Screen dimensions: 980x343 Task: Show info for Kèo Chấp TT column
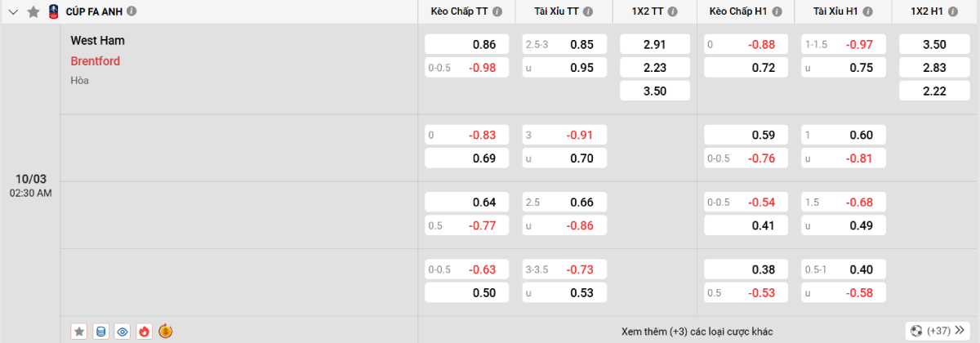point(498,11)
